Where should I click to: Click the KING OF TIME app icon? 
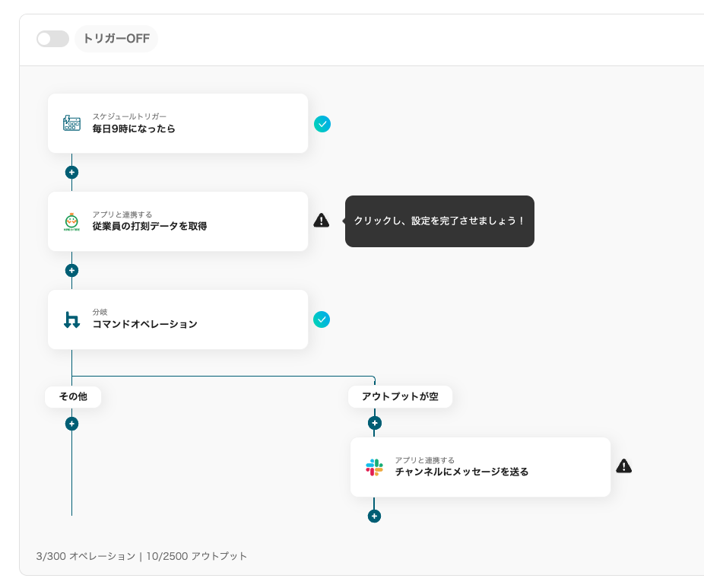pos(71,221)
